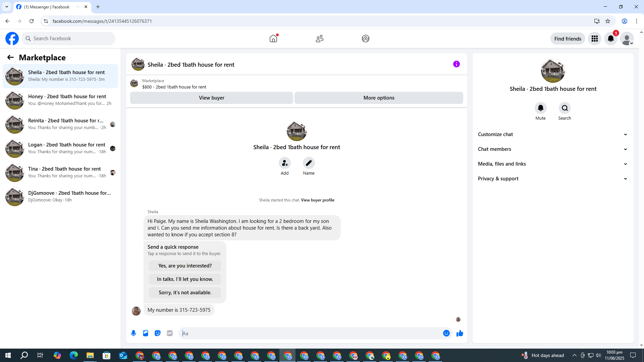The image size is (644, 362).
Task: Send the 'Sorry, it's not available.' quick response
Action: [x=185, y=293]
